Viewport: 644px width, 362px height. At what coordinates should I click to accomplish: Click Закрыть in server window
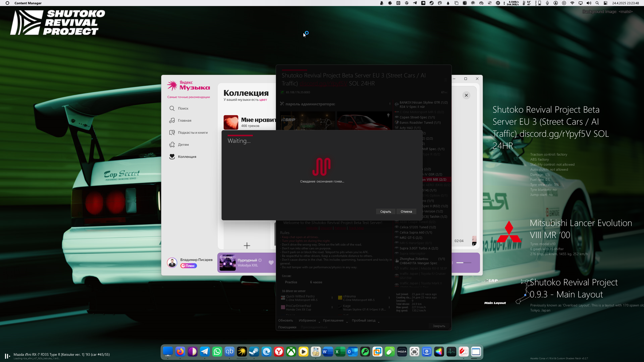coord(439,326)
